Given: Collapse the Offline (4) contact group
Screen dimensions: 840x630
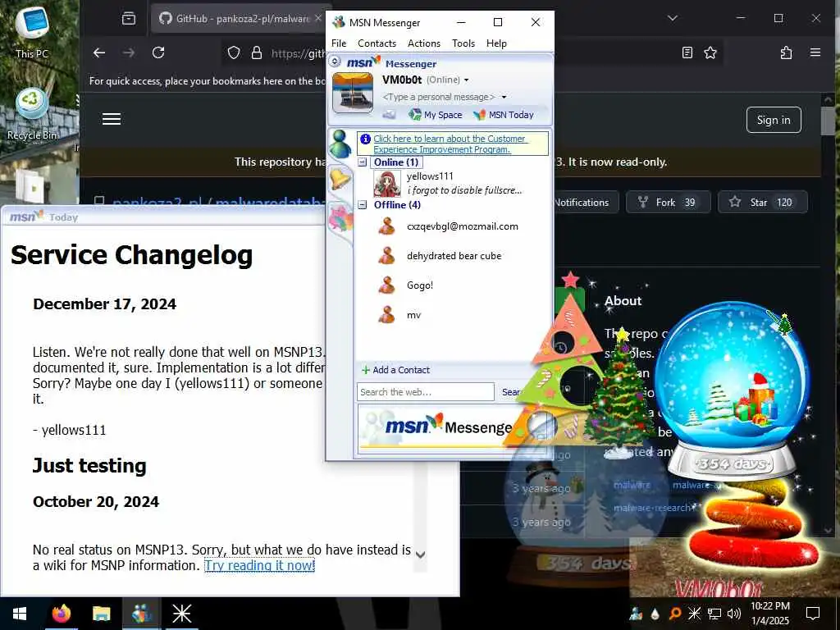Looking at the screenshot, I should [x=363, y=204].
